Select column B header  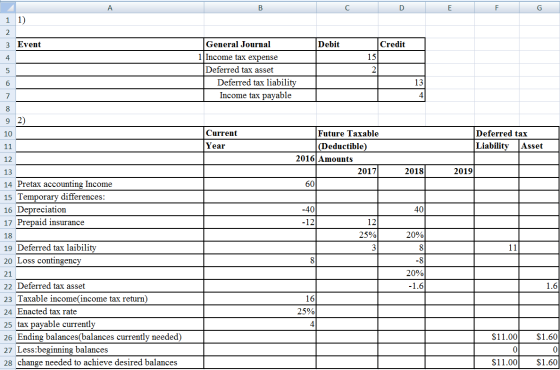260,8
